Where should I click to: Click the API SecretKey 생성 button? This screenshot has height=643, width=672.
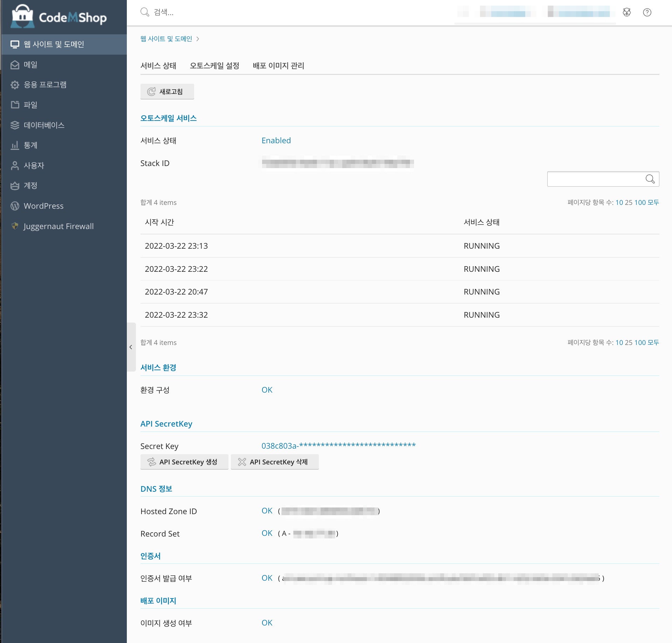[184, 462]
